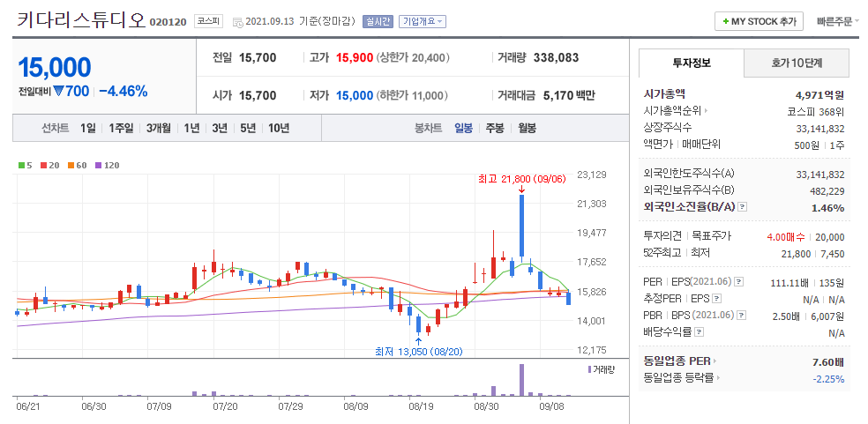
Task: Click the calendar icon beside 2021.09.13
Action: pyautogui.click(x=237, y=22)
